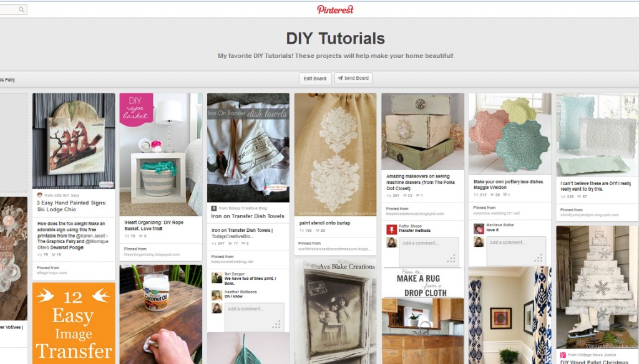Click the 'Transfer methods' comment by Kathy Shope

(x=414, y=231)
